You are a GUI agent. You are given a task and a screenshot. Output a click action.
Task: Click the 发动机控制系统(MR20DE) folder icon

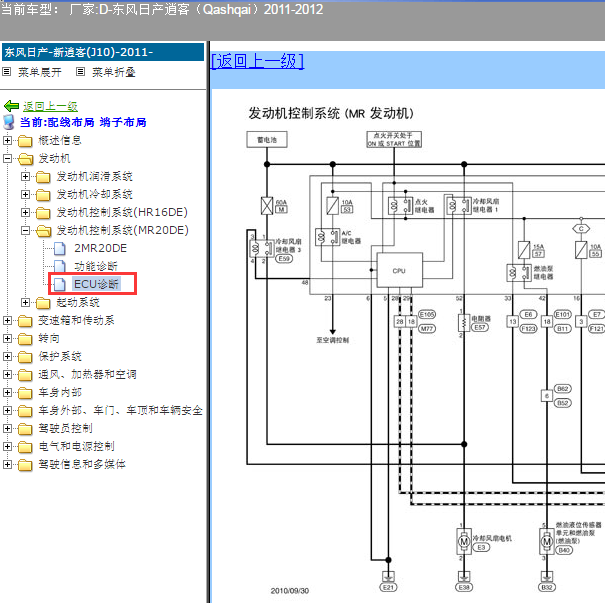pos(44,231)
